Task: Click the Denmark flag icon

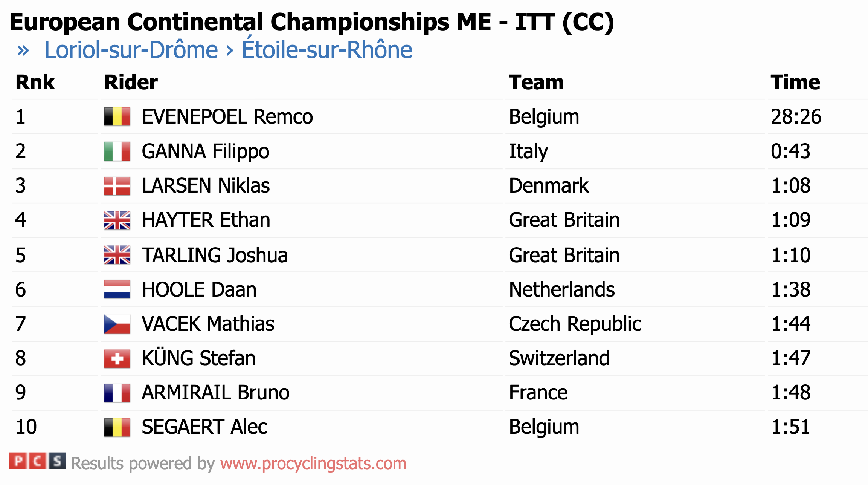Action: click(117, 186)
